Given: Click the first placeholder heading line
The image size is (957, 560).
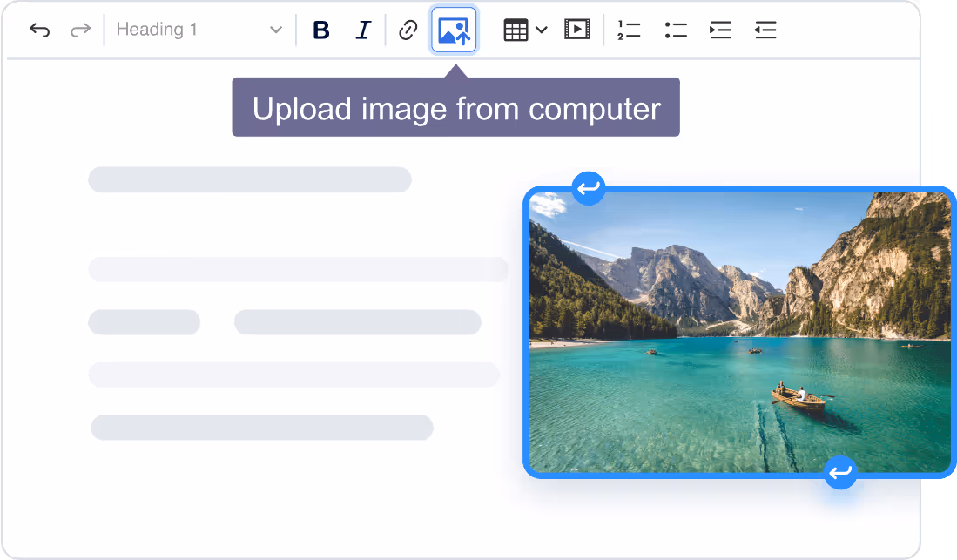Looking at the screenshot, I should (250, 179).
